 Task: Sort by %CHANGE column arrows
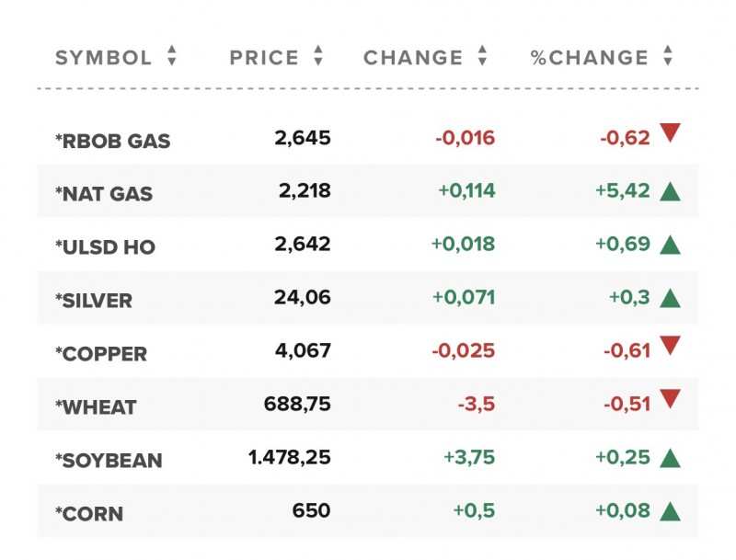(668, 57)
